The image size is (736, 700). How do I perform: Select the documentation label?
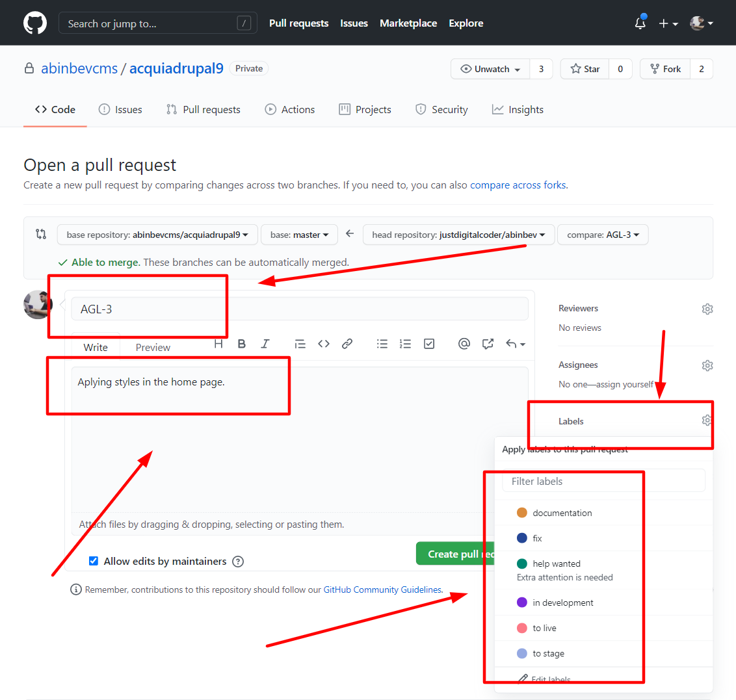click(604, 513)
